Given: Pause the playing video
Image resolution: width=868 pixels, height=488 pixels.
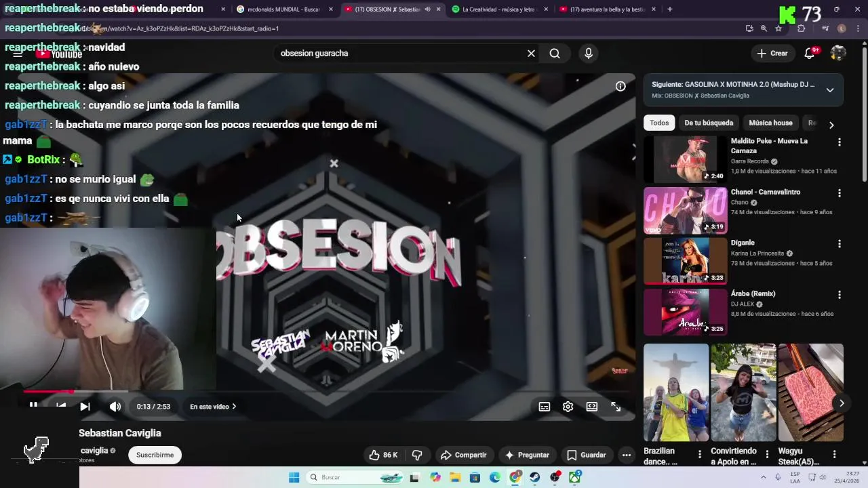Looking at the screenshot, I should pos(33,406).
